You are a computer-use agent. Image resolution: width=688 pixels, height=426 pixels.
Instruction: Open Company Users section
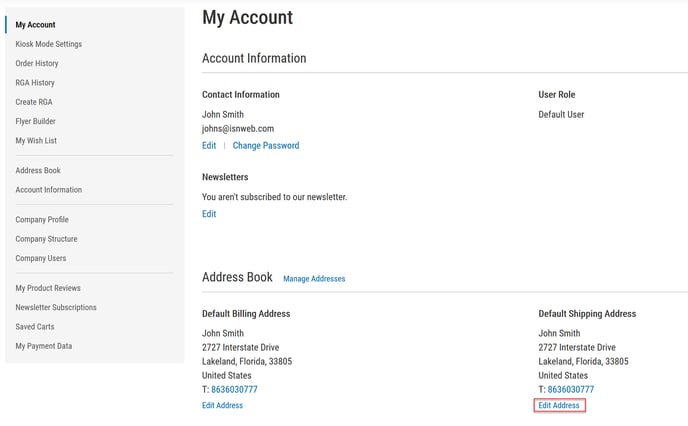[41, 258]
